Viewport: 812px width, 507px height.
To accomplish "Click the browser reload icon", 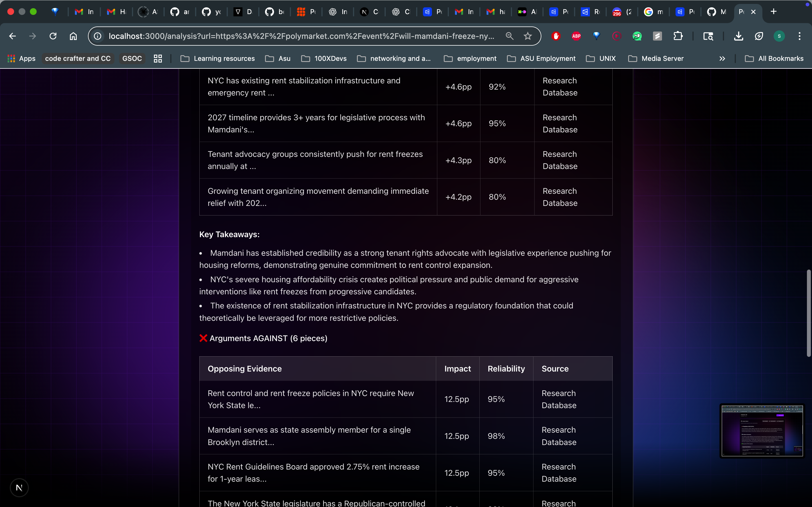I will point(53,36).
